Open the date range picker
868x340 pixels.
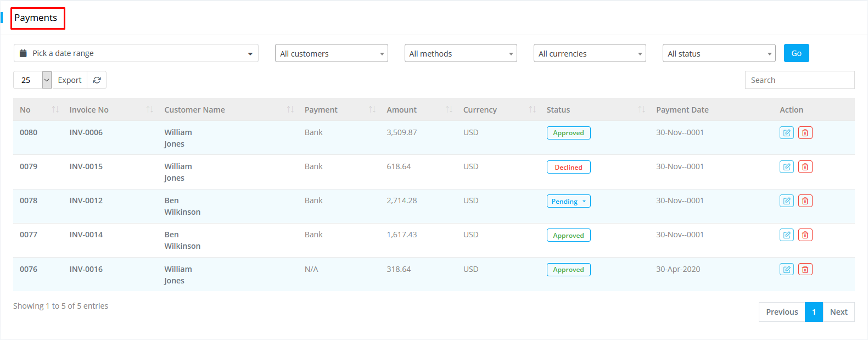pyautogui.click(x=136, y=53)
